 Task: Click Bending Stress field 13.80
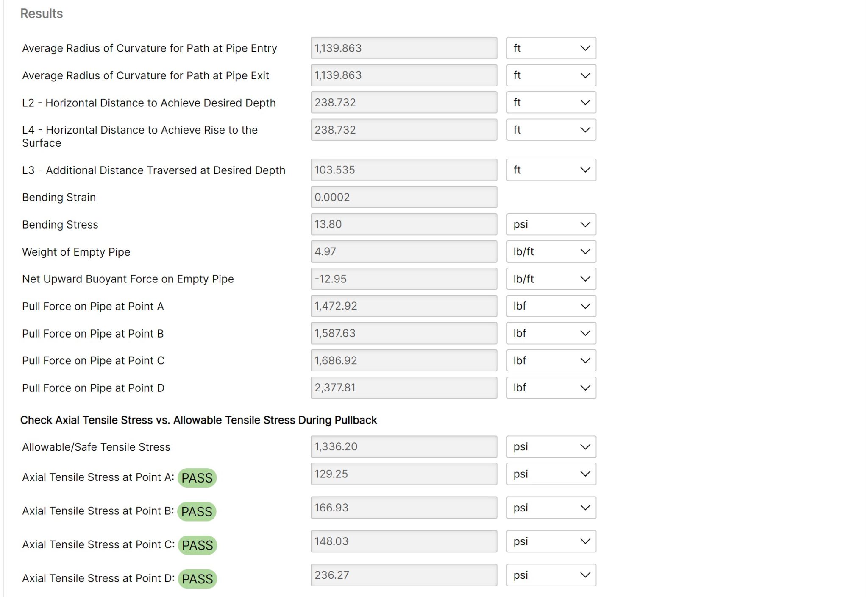pos(403,224)
